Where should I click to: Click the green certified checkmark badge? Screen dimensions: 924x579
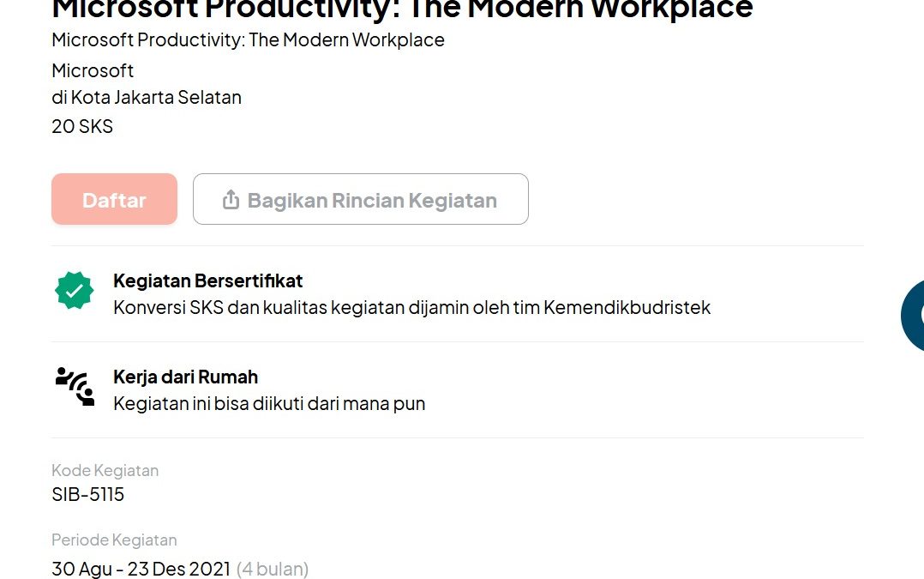75,290
